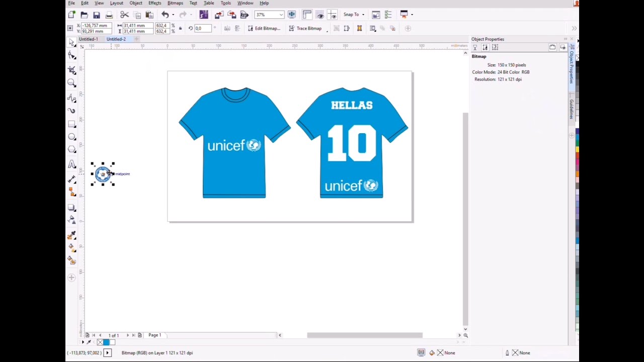The width and height of the screenshot is (644, 362).
Task: Toggle Object Properties scroll mode button
Action: [552, 47]
